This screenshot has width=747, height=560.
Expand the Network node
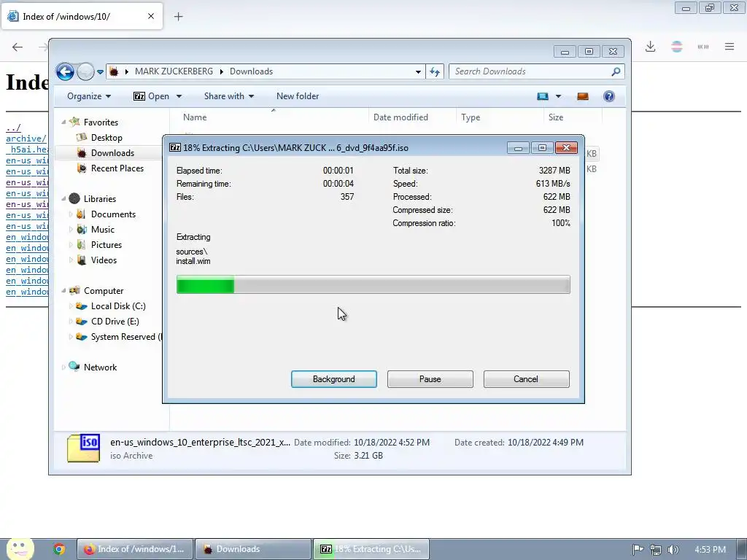click(x=63, y=367)
